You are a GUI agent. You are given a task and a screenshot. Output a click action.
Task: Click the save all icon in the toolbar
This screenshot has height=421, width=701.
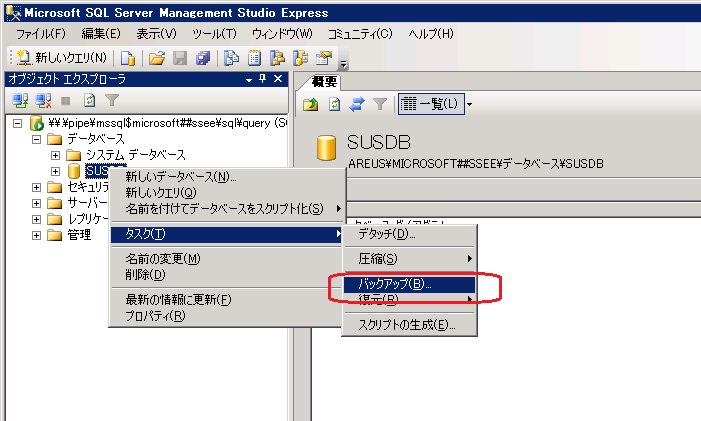[x=203, y=58]
